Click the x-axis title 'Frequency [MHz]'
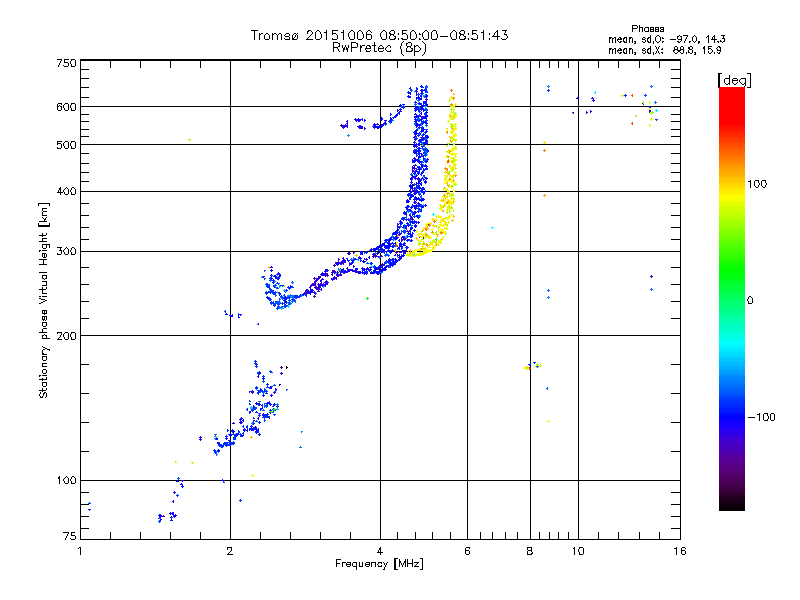Screen dimensions: 800x600 pyautogui.click(x=379, y=564)
